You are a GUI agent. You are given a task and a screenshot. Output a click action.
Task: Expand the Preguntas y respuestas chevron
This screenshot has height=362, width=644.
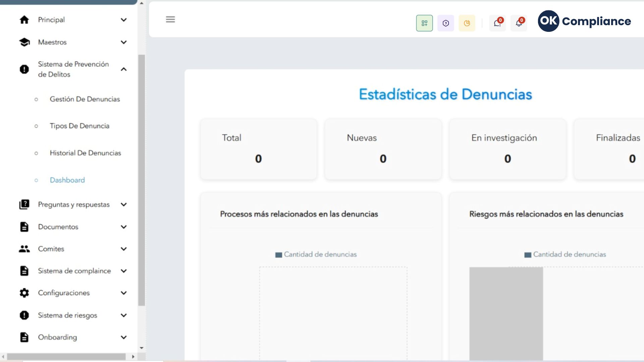click(x=124, y=204)
